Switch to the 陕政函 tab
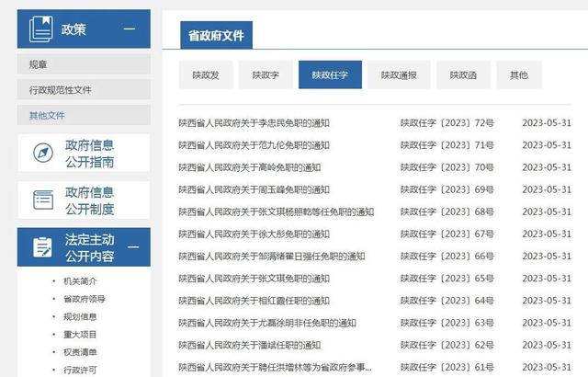The image size is (588, 377). tap(463, 75)
